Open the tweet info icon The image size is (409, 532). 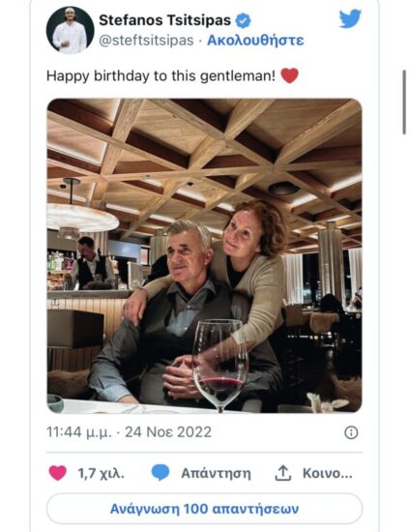pos(351,432)
